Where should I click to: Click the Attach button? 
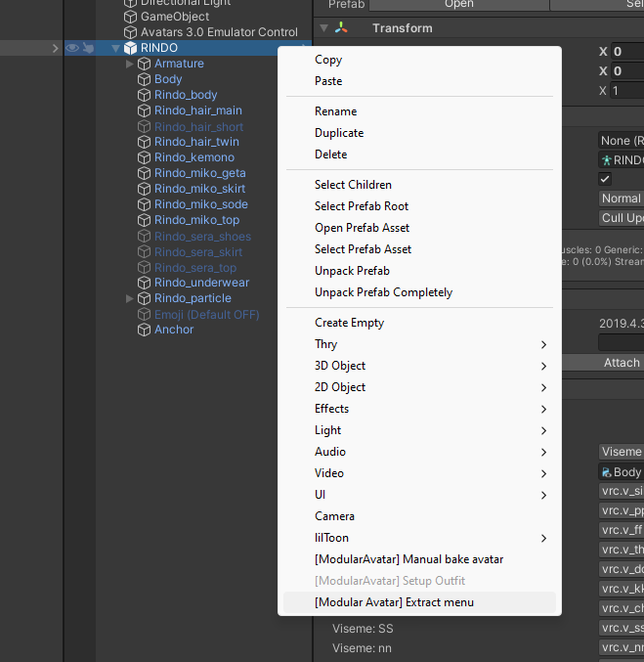click(604, 363)
